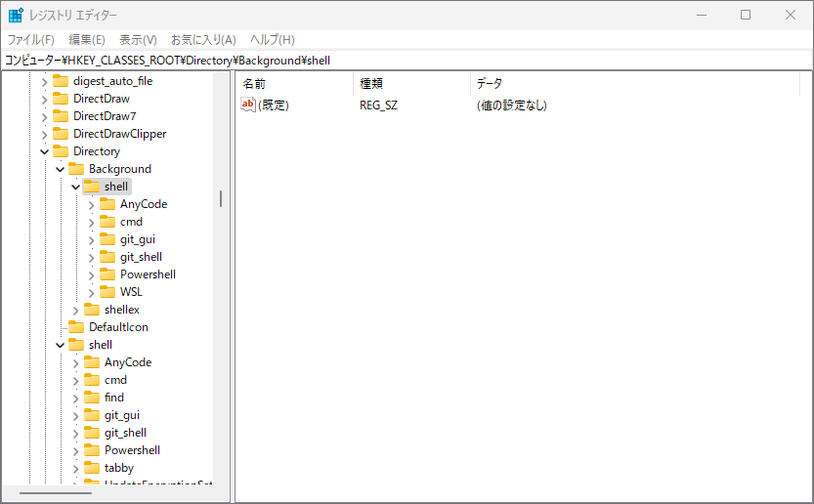
Task: Open the ファイル(F) menu
Action: (30, 40)
